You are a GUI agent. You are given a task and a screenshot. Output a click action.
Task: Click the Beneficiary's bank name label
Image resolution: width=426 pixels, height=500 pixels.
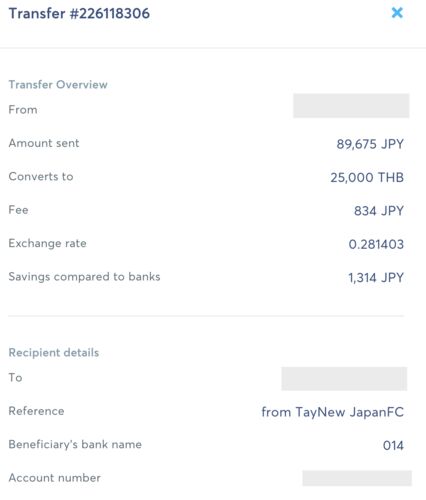75,444
